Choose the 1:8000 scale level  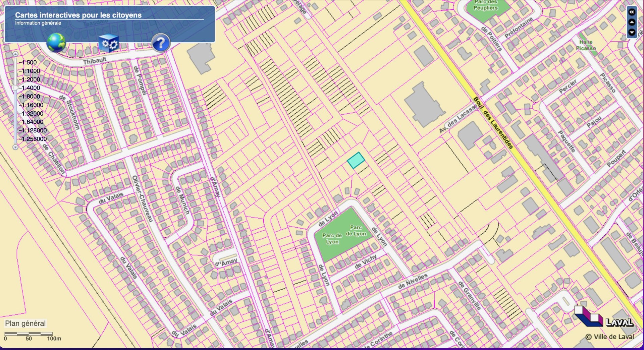click(x=30, y=96)
